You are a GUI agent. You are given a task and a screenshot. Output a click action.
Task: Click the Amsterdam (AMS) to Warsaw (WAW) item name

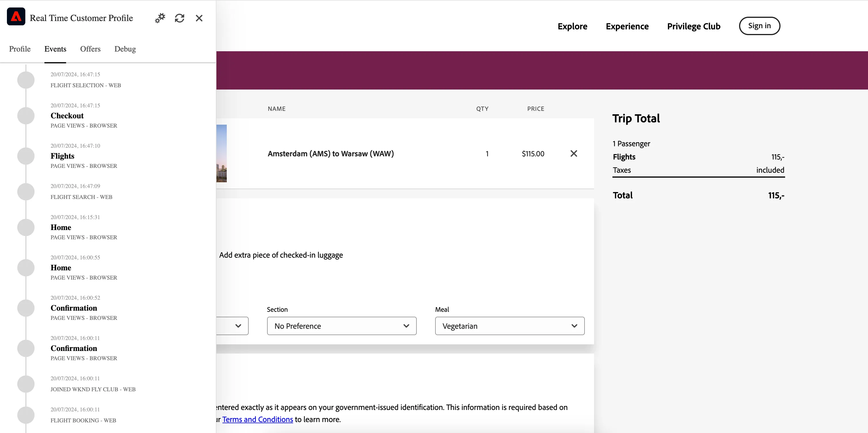[331, 154]
